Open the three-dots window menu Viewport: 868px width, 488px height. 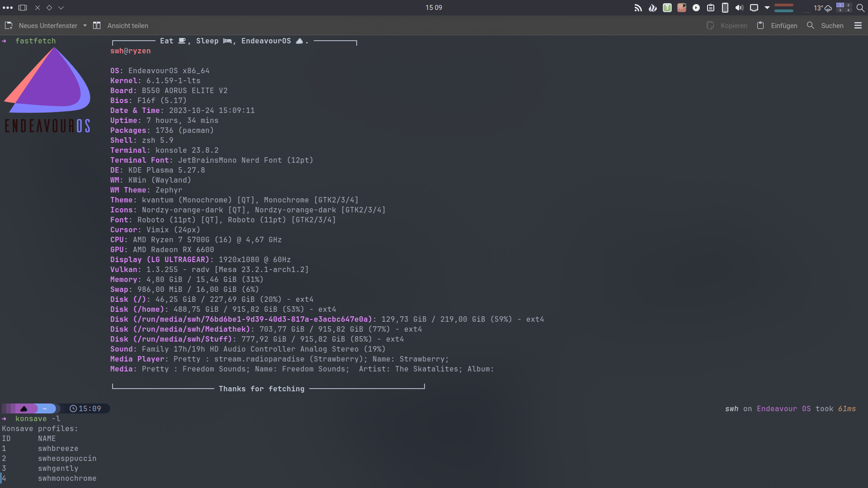click(8, 8)
